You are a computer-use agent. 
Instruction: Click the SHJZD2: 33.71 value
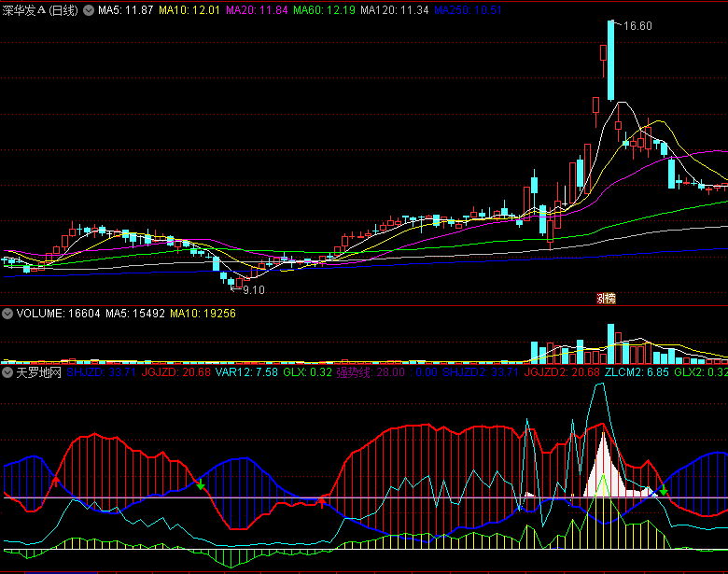click(480, 372)
